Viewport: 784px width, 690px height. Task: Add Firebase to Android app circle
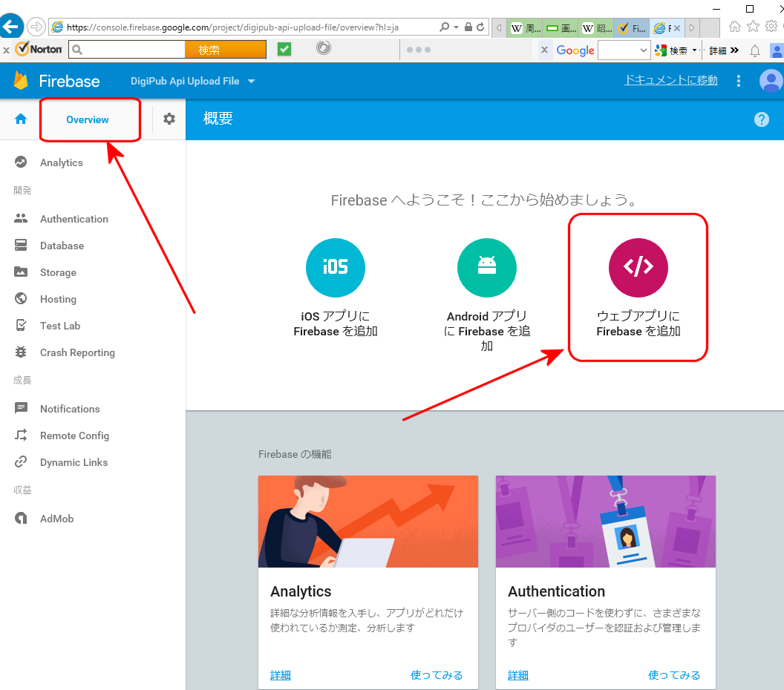point(487,268)
